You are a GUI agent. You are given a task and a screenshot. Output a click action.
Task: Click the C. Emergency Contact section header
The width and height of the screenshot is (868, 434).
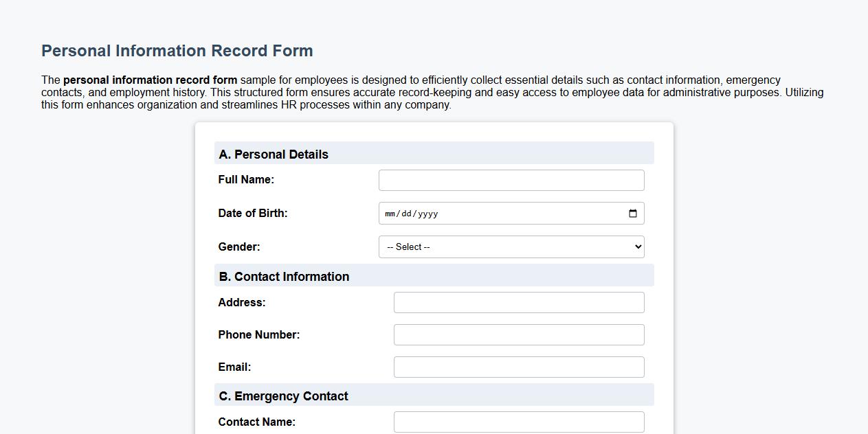pos(283,396)
